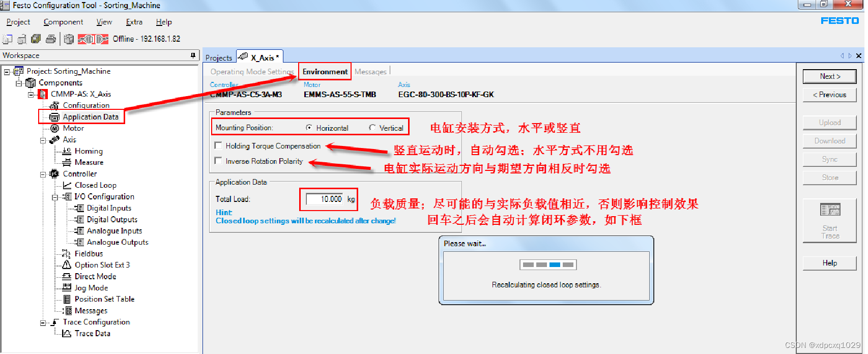
Task: Click the go offline disconnect icon
Action: pyautogui.click(x=102, y=39)
